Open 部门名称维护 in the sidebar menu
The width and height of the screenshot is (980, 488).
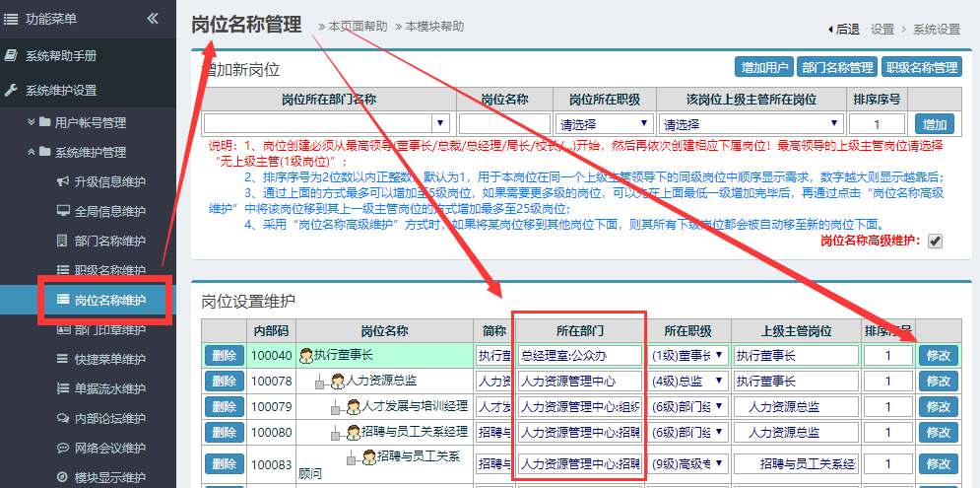point(109,242)
